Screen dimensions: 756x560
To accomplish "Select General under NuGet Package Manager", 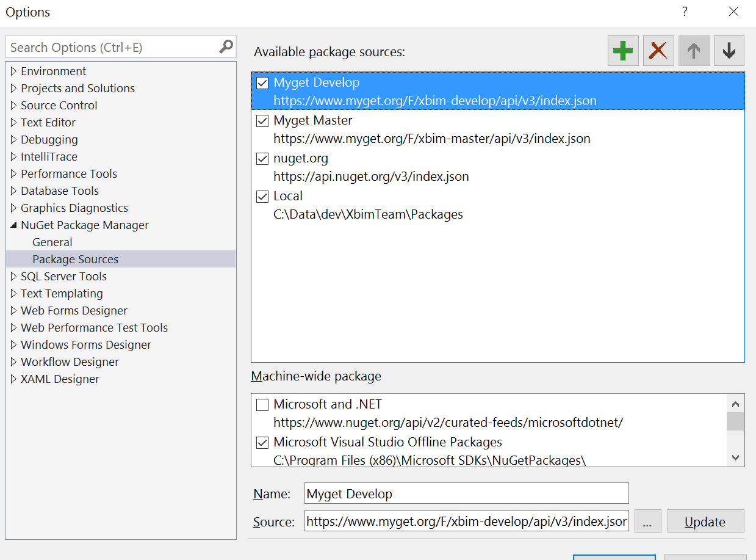I will tap(52, 242).
